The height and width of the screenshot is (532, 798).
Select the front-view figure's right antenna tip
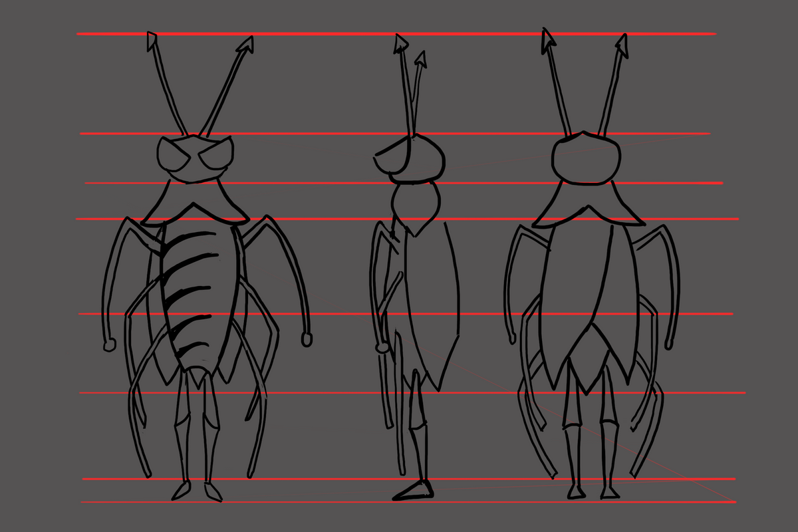click(x=247, y=44)
